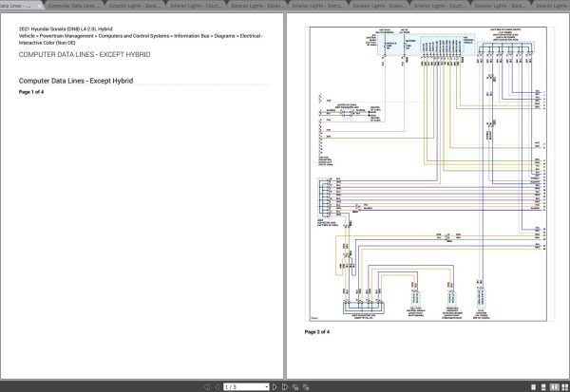Go to the first page
The image size is (570, 392).
pos(207,387)
